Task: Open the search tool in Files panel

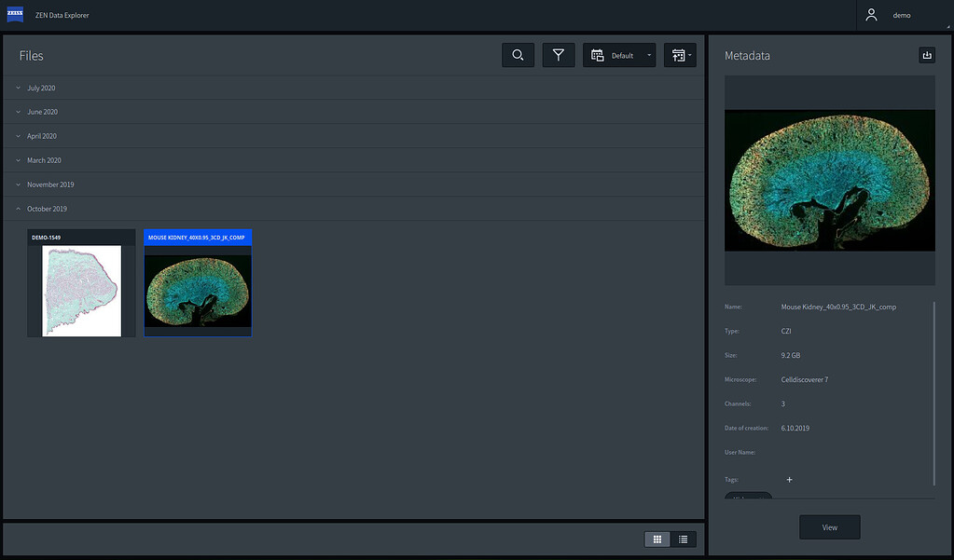Action: [x=518, y=55]
